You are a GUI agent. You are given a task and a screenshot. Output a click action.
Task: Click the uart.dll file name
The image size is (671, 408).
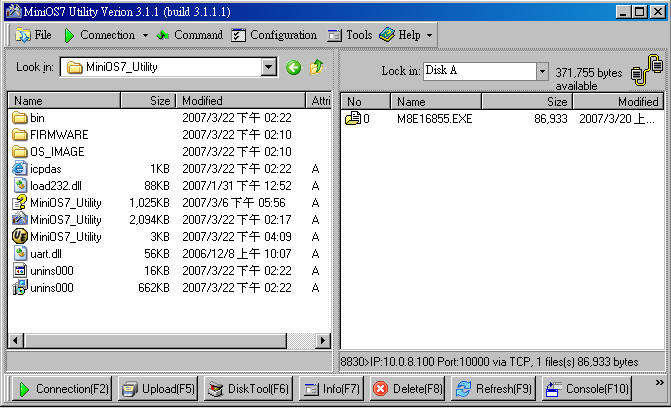point(46,254)
